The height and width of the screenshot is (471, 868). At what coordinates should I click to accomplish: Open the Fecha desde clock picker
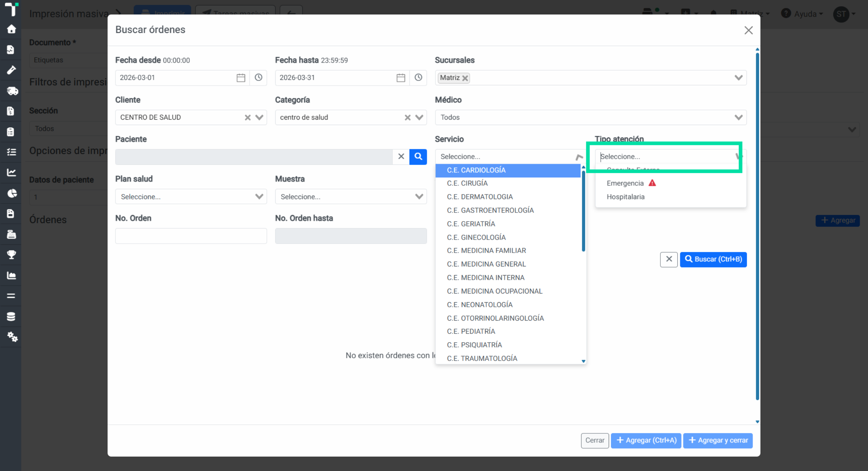pos(258,78)
